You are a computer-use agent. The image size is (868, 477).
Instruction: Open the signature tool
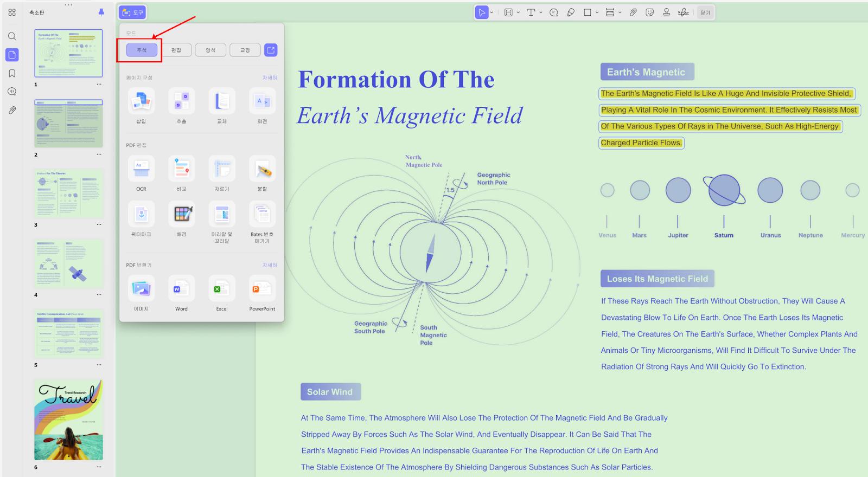[684, 12]
